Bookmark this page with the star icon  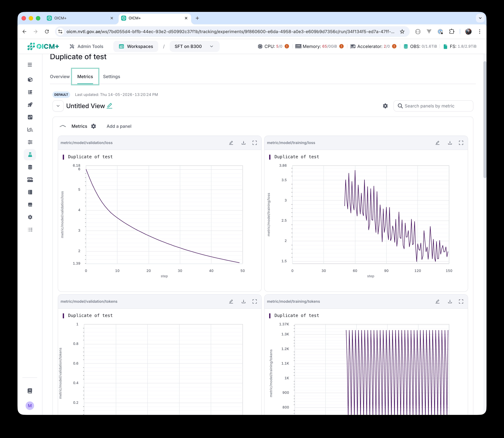402,32
